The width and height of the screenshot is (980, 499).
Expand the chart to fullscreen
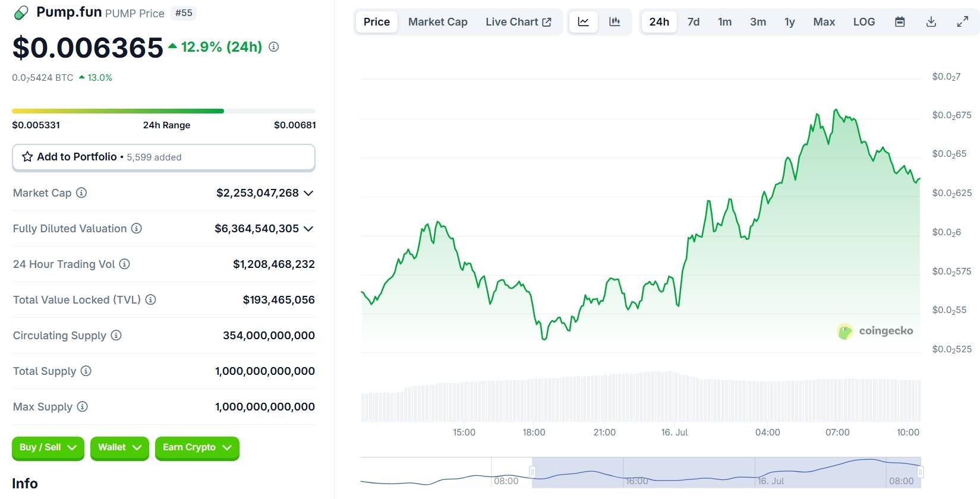pos(962,22)
